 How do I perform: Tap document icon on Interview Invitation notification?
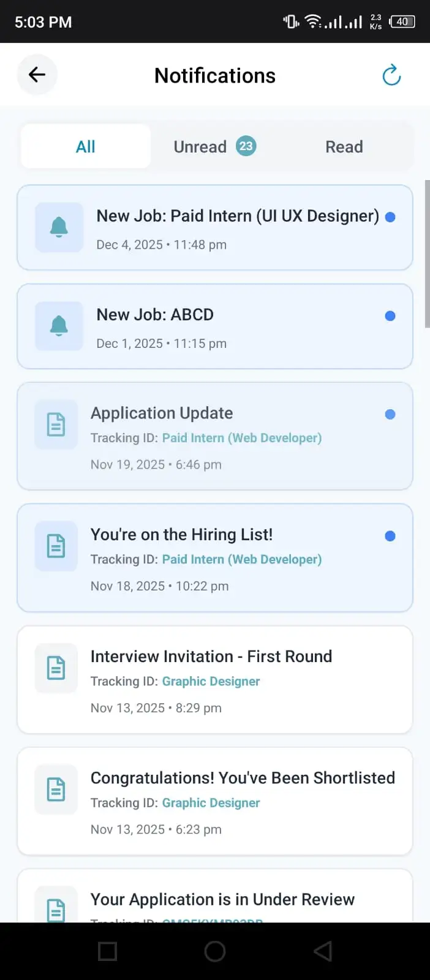(x=56, y=668)
